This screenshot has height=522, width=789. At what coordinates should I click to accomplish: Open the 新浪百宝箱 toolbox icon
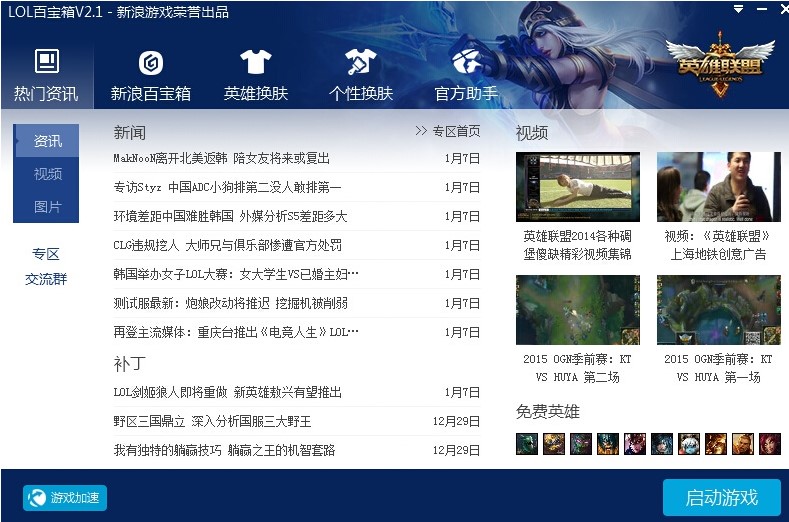coord(151,62)
